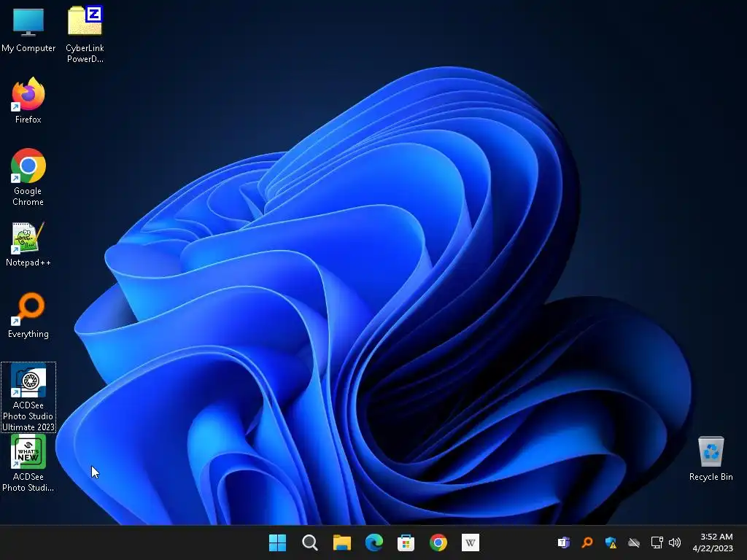Screen dimensions: 747x560
Task: Open network status tray icon
Action: tap(657, 542)
